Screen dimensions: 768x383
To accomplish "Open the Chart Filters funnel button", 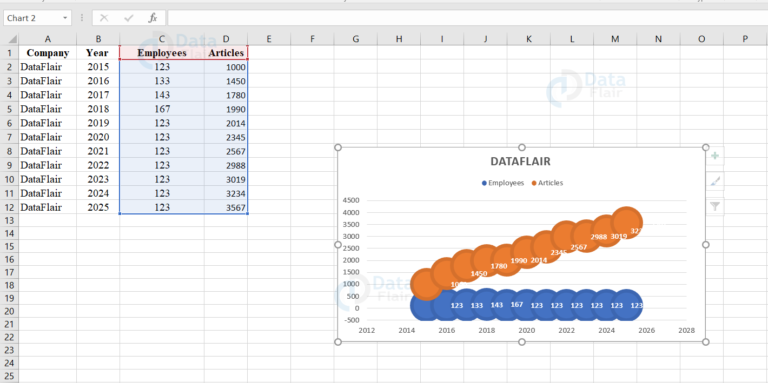I will pos(715,207).
